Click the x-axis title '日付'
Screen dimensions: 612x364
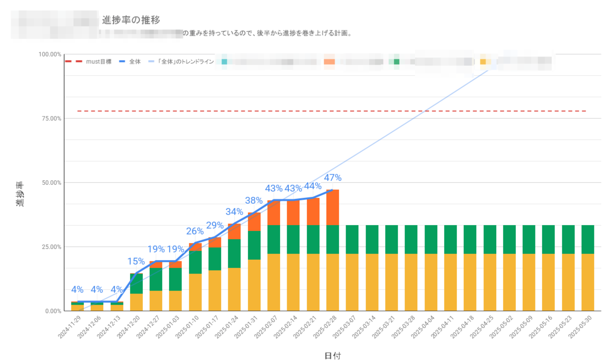[x=333, y=356]
